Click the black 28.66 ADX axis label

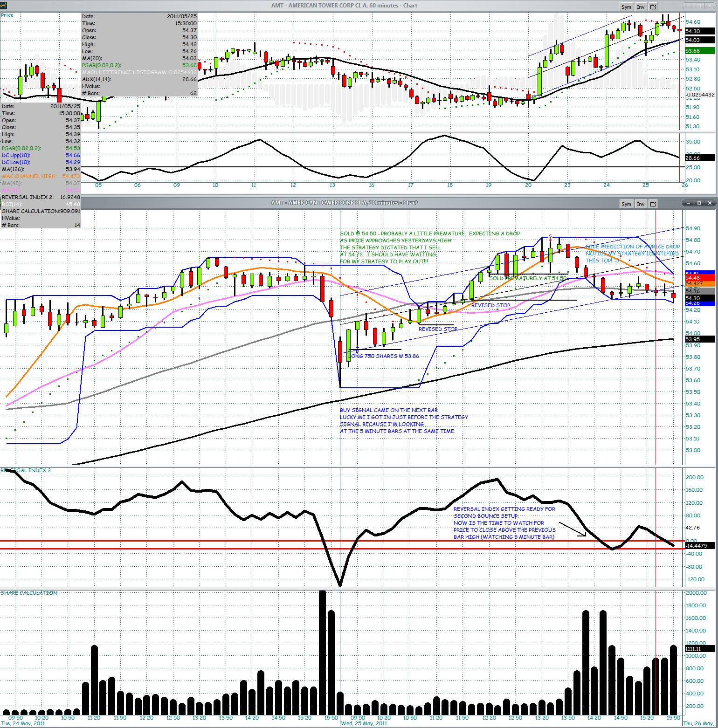tap(700, 158)
